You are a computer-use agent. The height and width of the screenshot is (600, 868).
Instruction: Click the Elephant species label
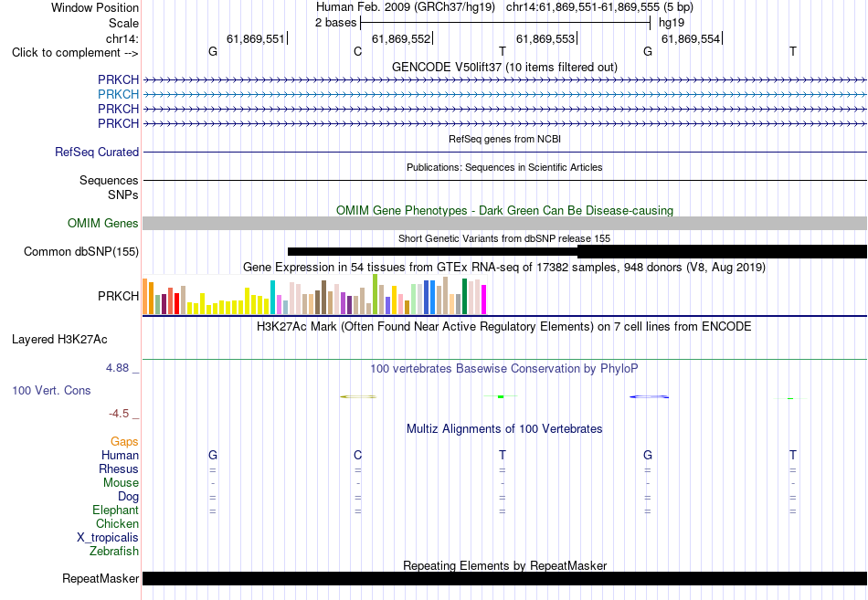pos(115,510)
